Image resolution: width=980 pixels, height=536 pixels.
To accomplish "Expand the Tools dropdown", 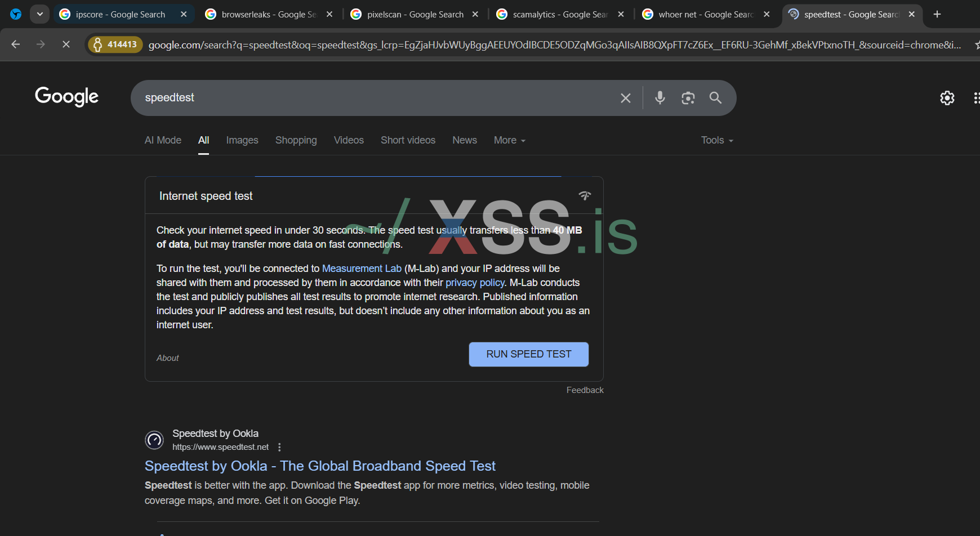I will coord(717,140).
